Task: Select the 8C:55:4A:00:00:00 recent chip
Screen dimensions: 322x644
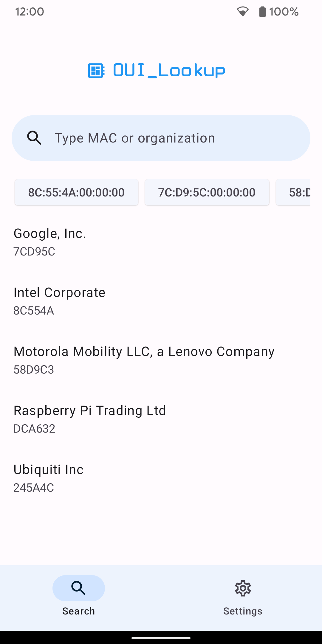Action: (76, 192)
